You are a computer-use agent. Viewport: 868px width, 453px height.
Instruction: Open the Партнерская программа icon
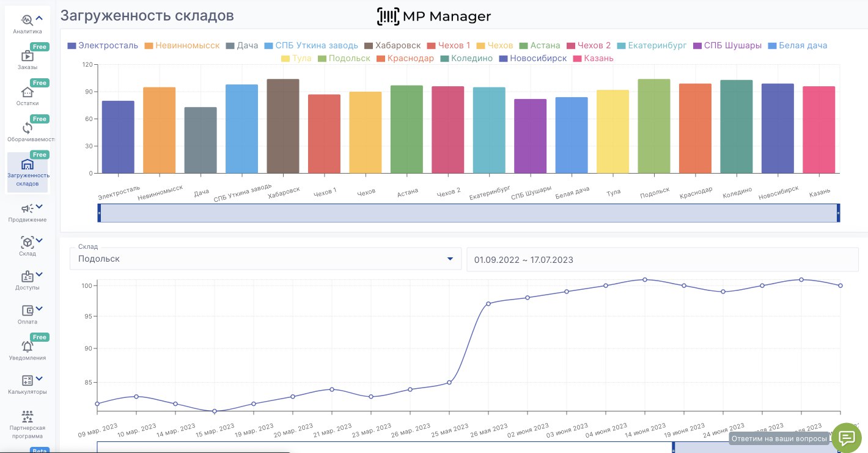click(27, 417)
